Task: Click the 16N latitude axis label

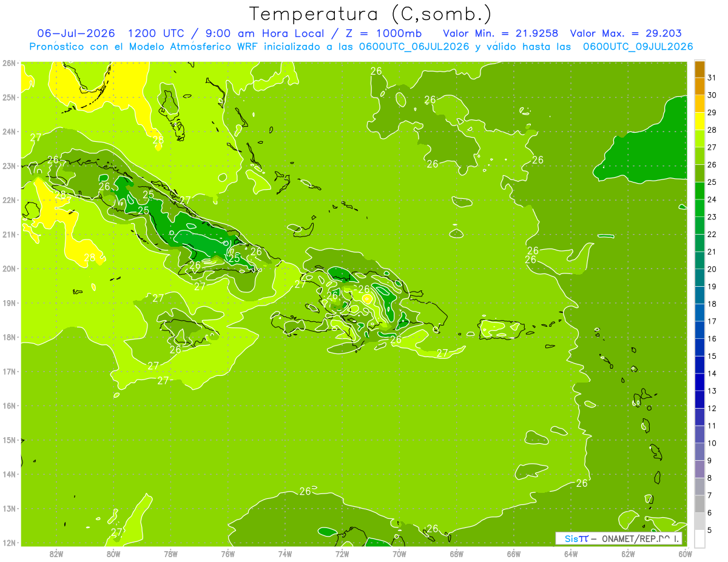Action: (x=8, y=406)
